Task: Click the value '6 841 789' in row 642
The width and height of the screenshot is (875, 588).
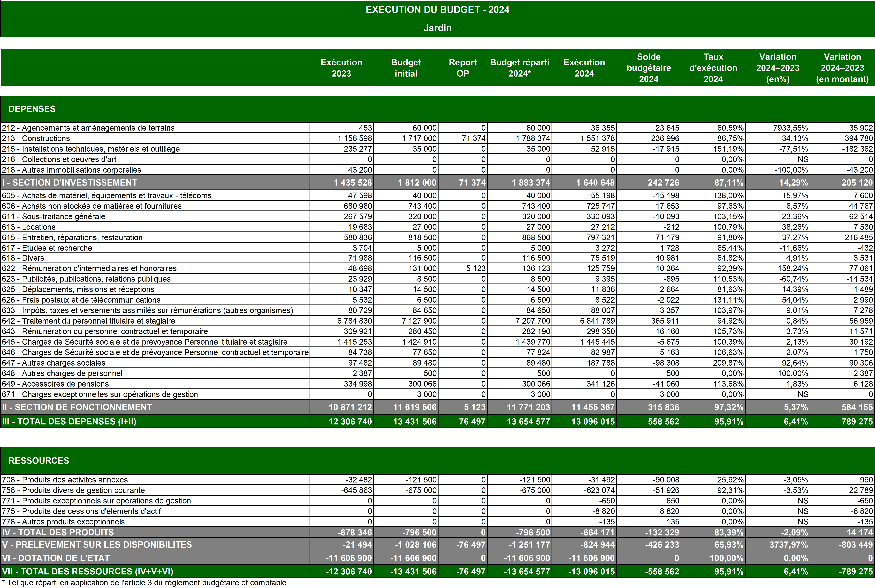Action: [597, 321]
